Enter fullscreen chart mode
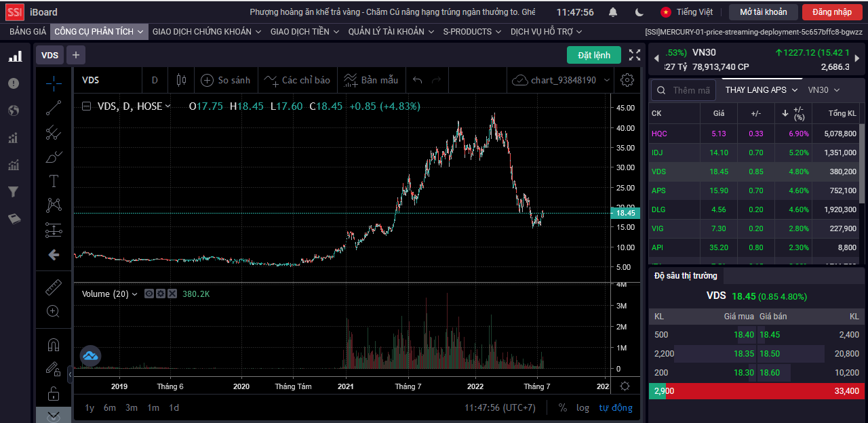Viewport: 868px width, 423px height. click(635, 55)
